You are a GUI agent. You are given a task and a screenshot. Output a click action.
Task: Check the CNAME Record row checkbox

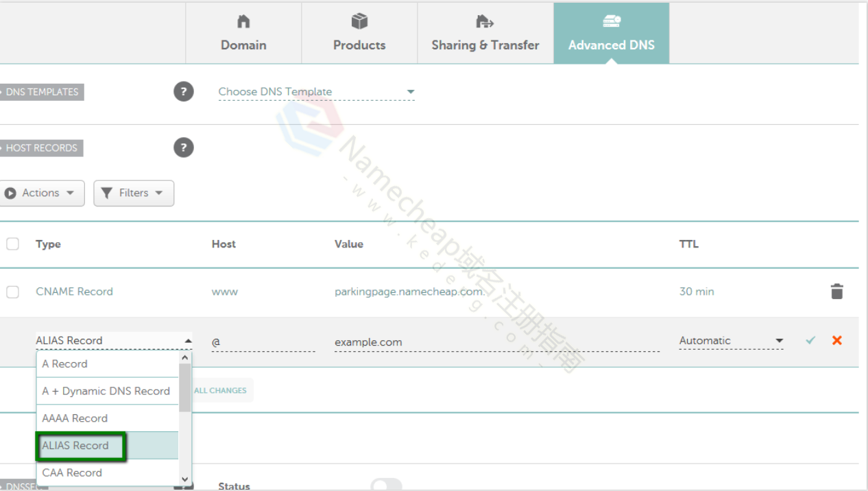coord(12,292)
